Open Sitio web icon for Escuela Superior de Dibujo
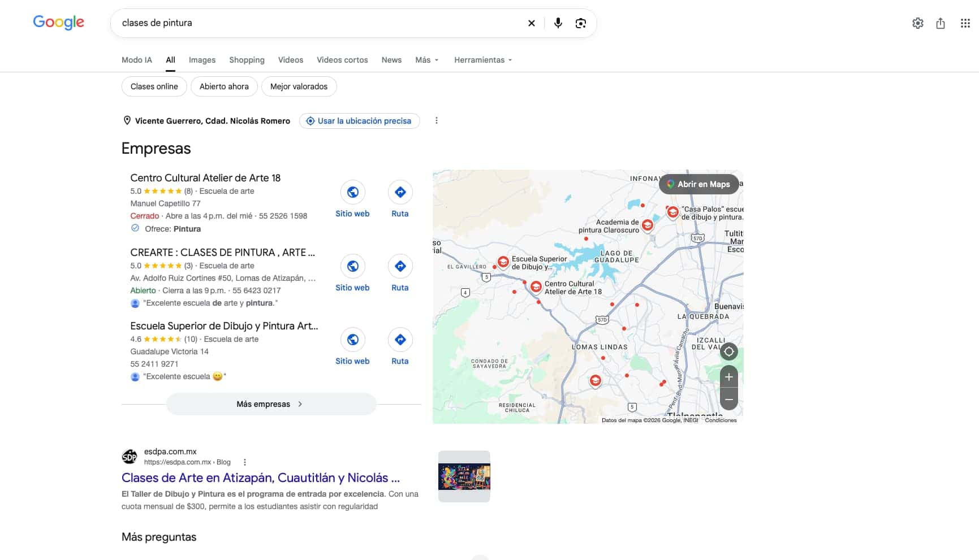 point(352,340)
